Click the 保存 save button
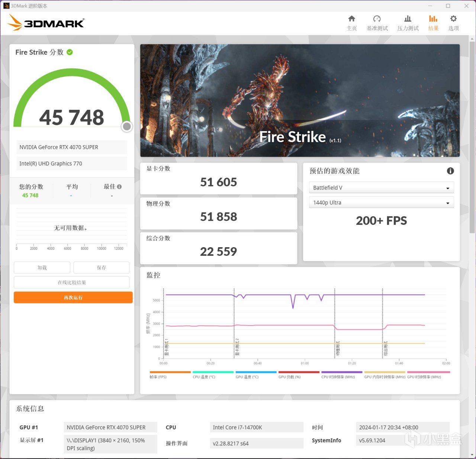The image size is (476, 459). coord(101,267)
